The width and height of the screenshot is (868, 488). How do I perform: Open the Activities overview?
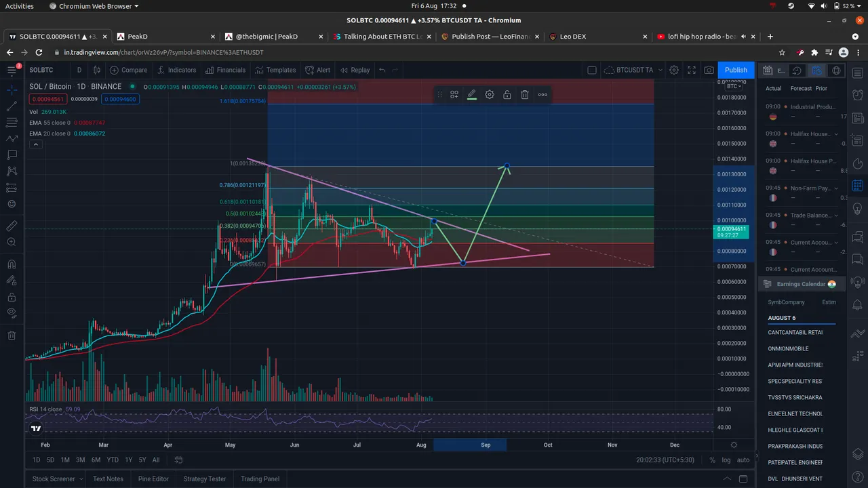[x=19, y=6]
